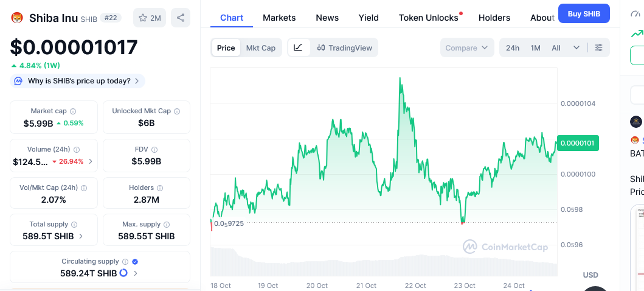Open 'Why is SHIB's price up today?'
The height and width of the screenshot is (291, 644).
click(x=78, y=81)
